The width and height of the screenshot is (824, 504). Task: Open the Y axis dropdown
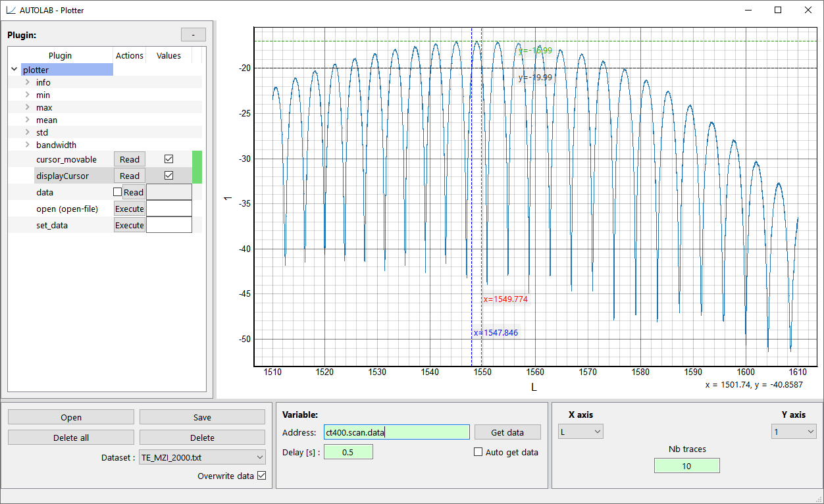click(794, 432)
